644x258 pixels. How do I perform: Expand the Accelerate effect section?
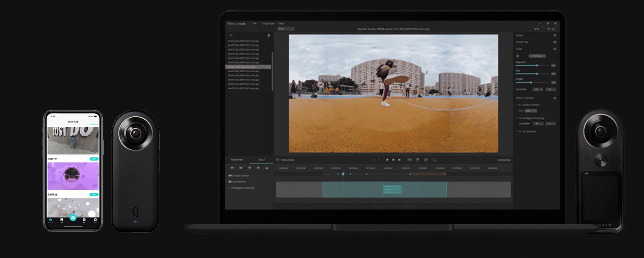pos(517,132)
